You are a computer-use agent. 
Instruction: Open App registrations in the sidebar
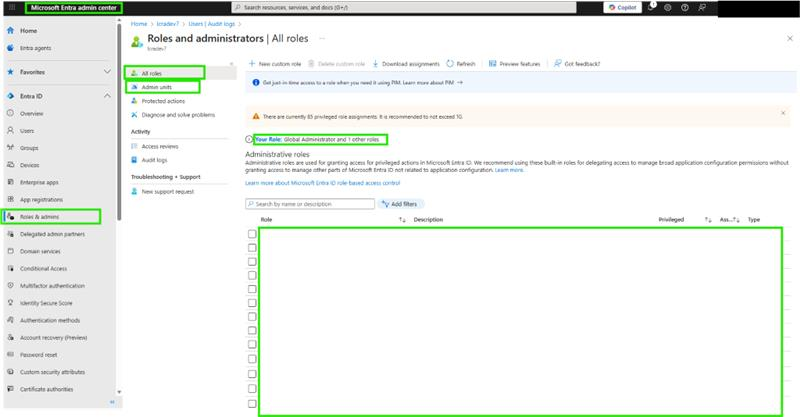[41, 200]
